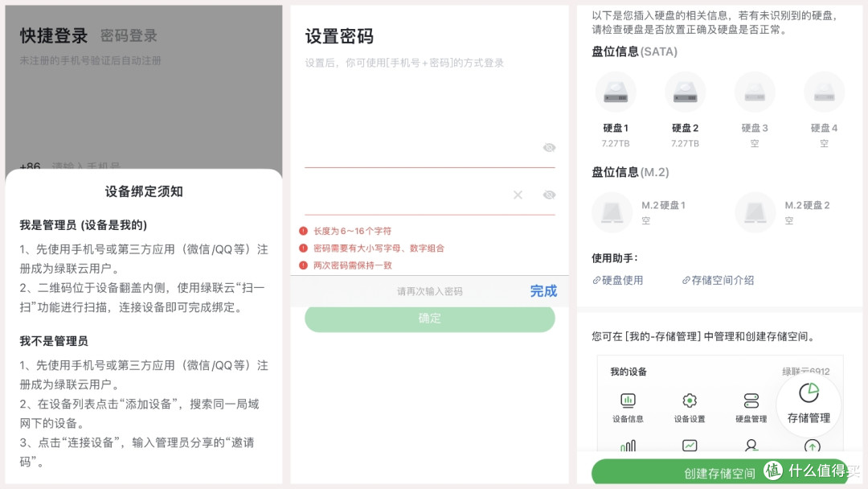The width and height of the screenshot is (868, 489).
Task: Click the 创建存储空间 button
Action: click(x=719, y=472)
